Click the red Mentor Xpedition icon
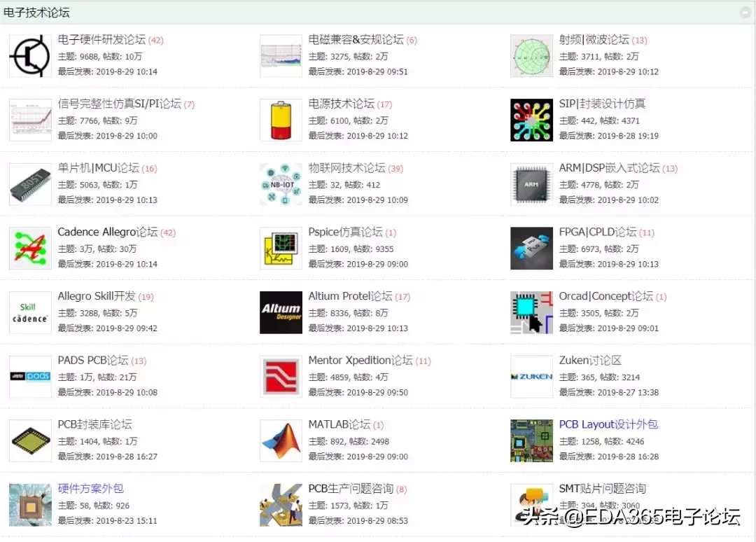 281,377
